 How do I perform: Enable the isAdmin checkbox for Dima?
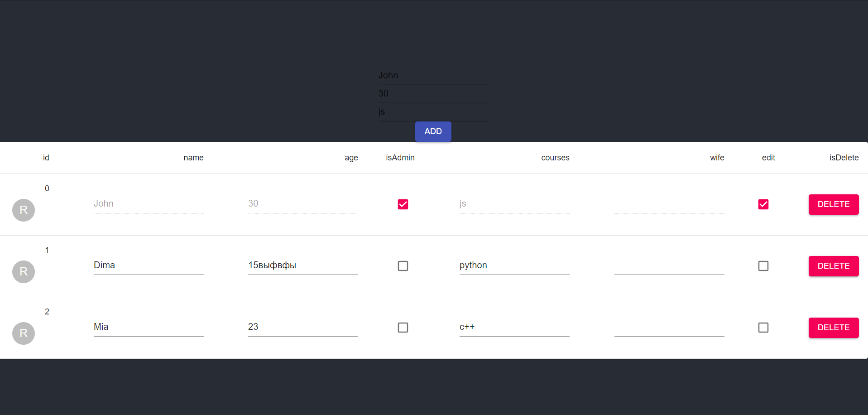pyautogui.click(x=403, y=266)
